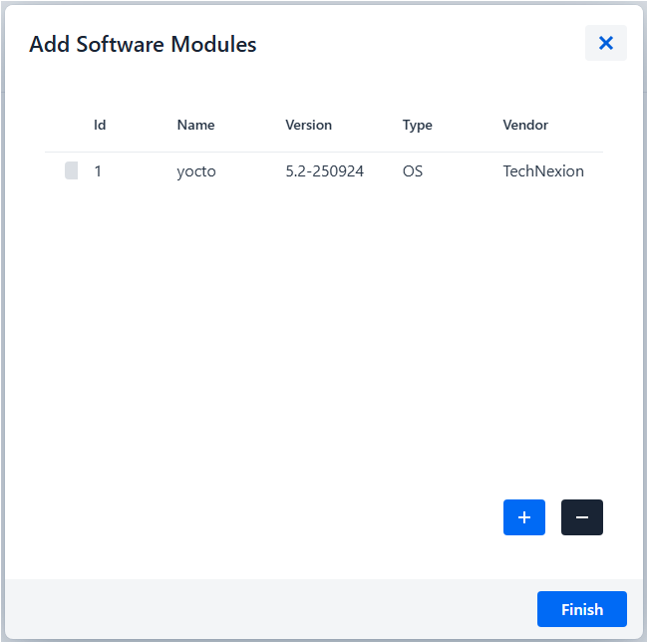Sort by the Name column header
The image size is (647, 644).
tap(195, 126)
